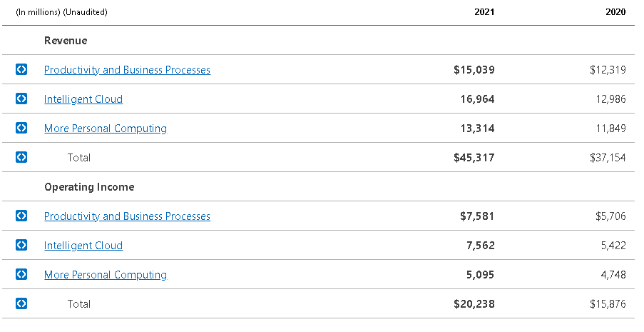Open the Intelligent Cloud link under Revenue

(x=83, y=99)
